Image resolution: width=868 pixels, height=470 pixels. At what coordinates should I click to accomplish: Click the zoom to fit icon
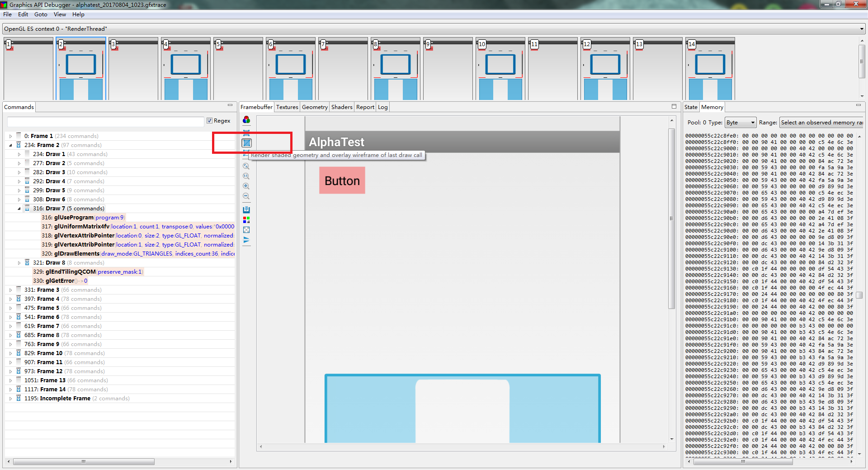pos(246,166)
